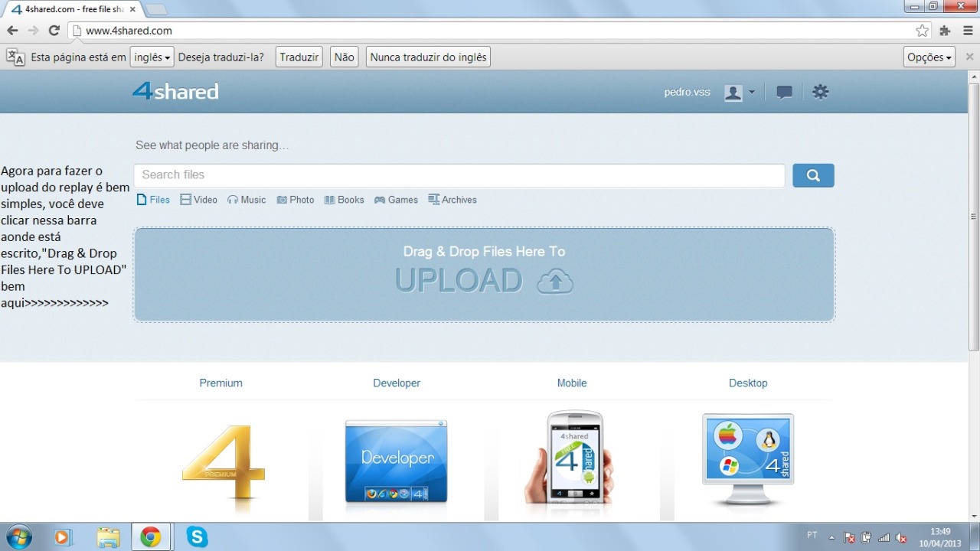980x551 pixels.
Task: Click the network signal tray icon
Action: 884,537
